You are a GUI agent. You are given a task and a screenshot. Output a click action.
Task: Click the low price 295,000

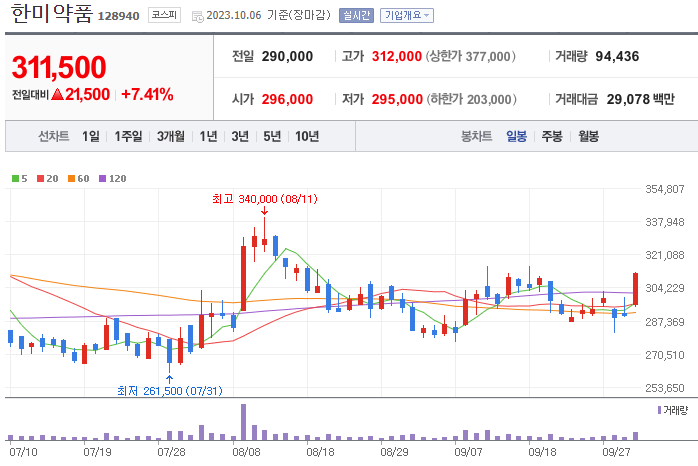click(397, 99)
